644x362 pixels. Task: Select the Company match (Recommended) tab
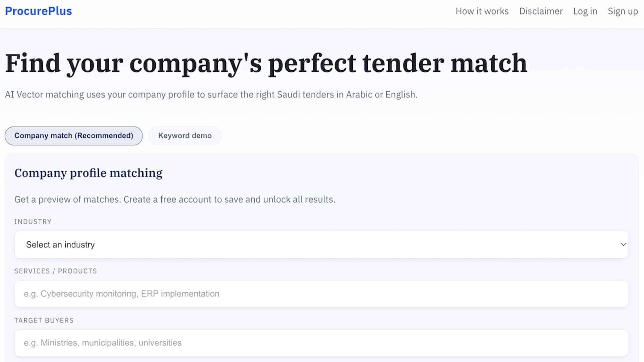pyautogui.click(x=73, y=135)
